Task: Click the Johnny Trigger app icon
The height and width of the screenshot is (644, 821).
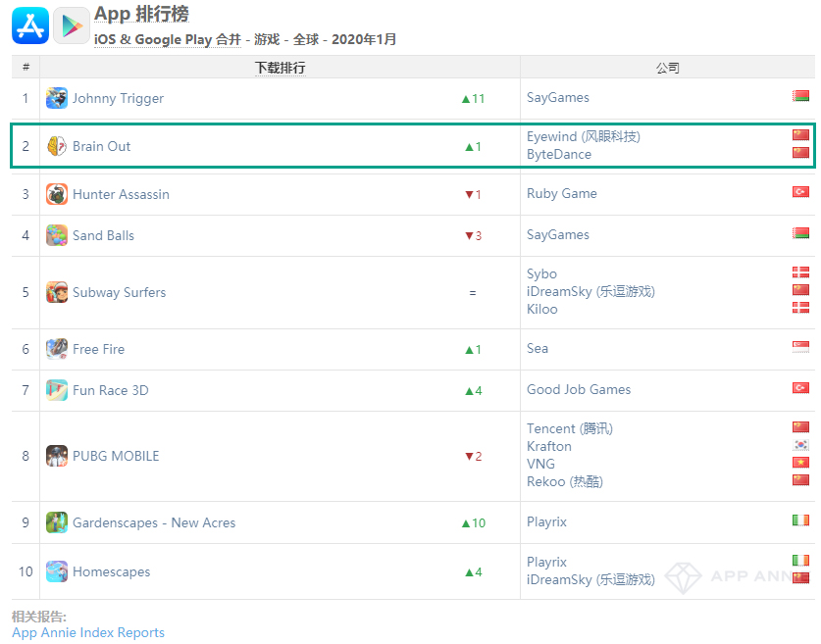Action: pos(57,98)
